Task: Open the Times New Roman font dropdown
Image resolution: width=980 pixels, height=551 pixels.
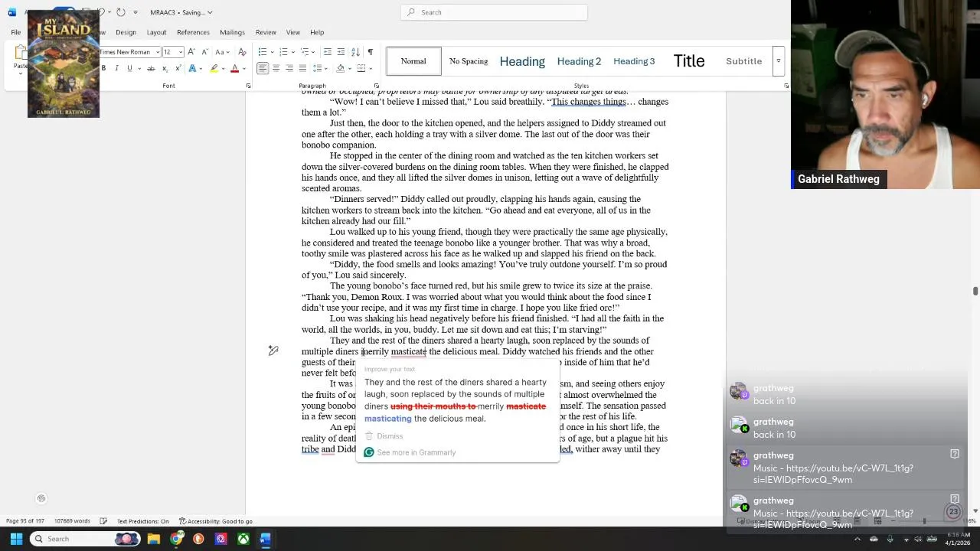Action: (x=157, y=52)
